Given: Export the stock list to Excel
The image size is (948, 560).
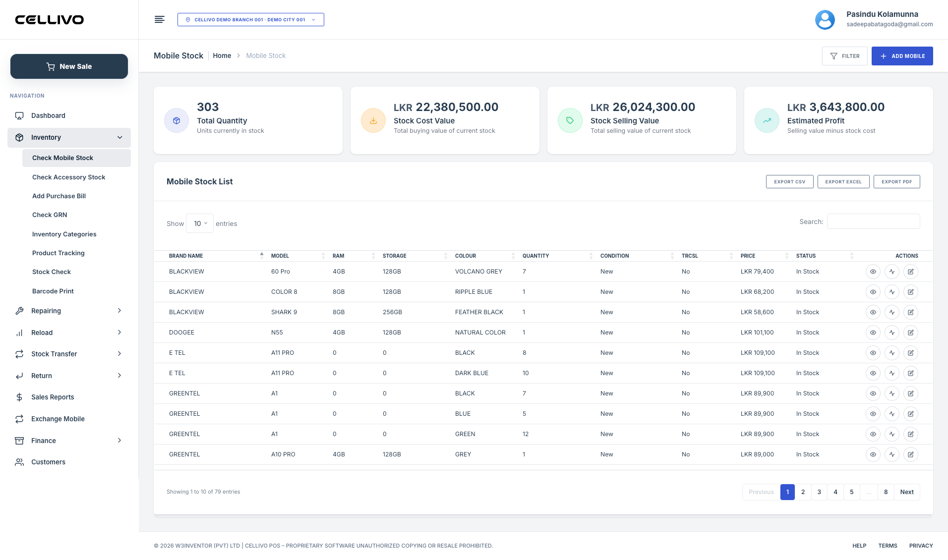Looking at the screenshot, I should tap(843, 182).
